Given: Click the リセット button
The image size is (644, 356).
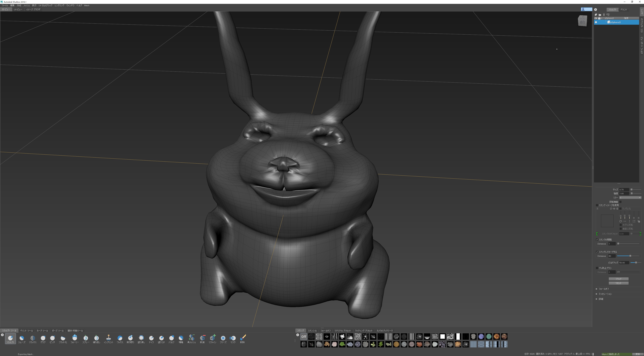Looking at the screenshot, I should (618, 283).
